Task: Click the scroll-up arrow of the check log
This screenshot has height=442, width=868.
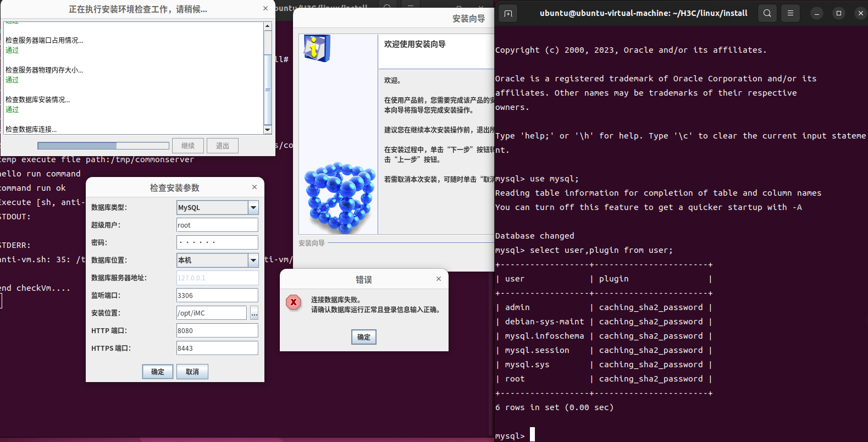Action: tap(268, 26)
